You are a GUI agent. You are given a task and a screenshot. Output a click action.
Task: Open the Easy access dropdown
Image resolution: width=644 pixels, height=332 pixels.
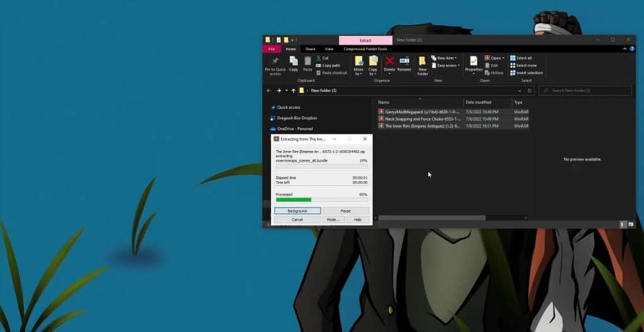coord(446,65)
